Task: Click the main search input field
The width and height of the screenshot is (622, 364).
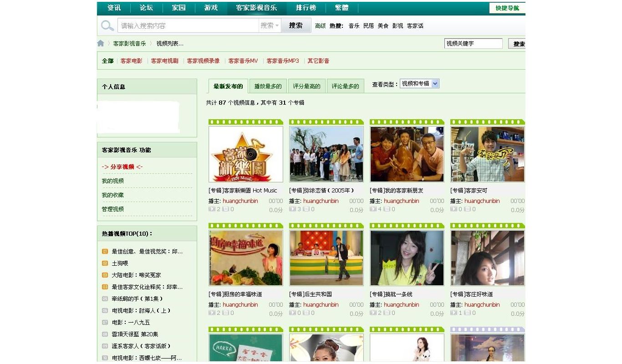Action: (x=189, y=25)
